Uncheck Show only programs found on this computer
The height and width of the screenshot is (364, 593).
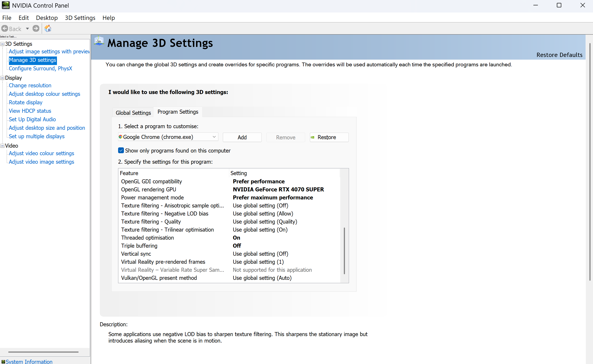coord(121,151)
